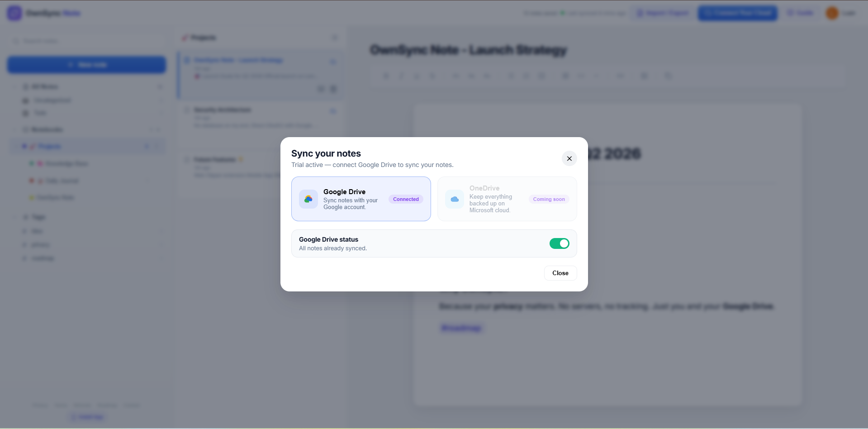Click the Close button in the sync dialog
Viewport: 868px width, 429px height.
tap(560, 273)
